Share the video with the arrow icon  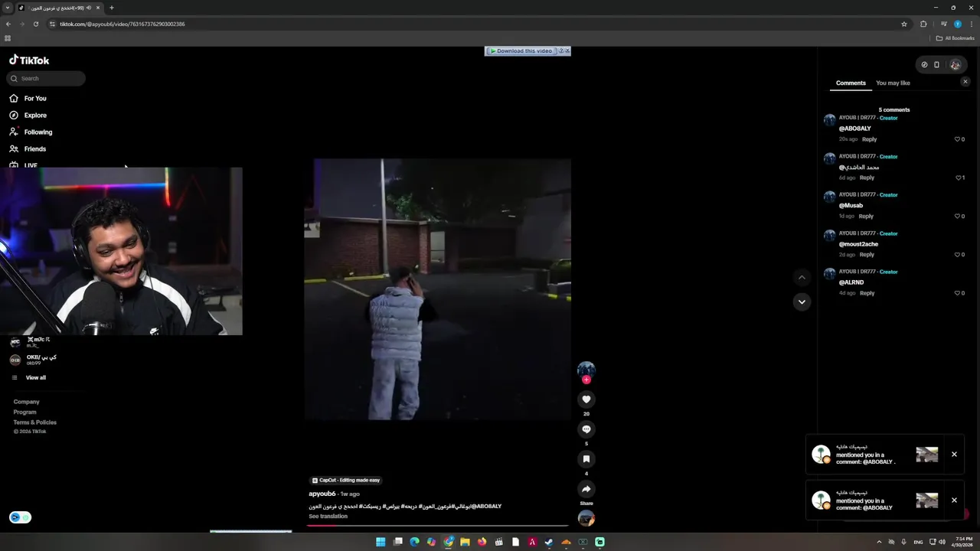[x=586, y=489]
